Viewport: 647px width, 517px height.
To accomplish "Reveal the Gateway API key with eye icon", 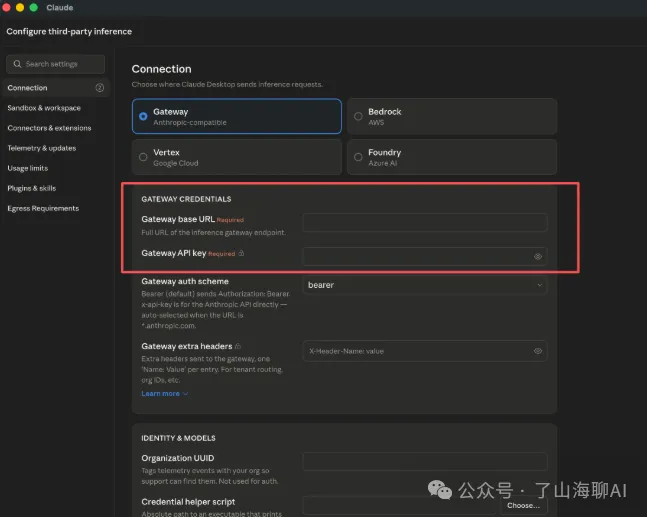I will pyautogui.click(x=538, y=257).
